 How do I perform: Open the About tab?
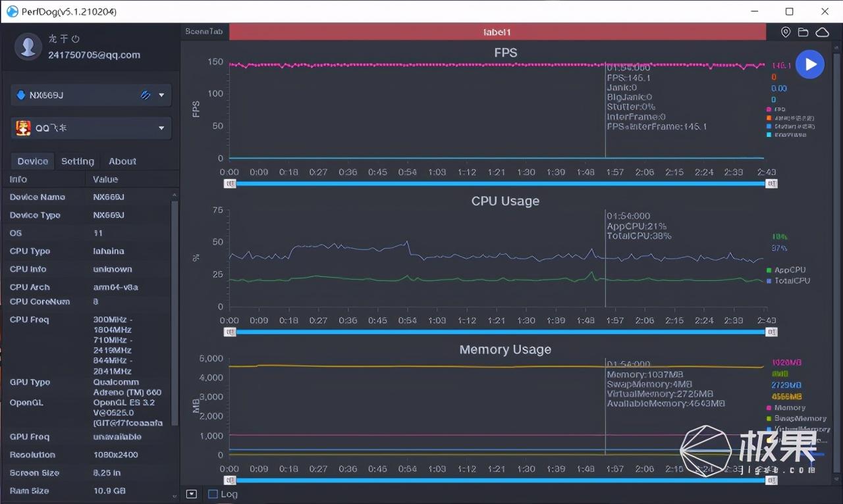point(122,161)
